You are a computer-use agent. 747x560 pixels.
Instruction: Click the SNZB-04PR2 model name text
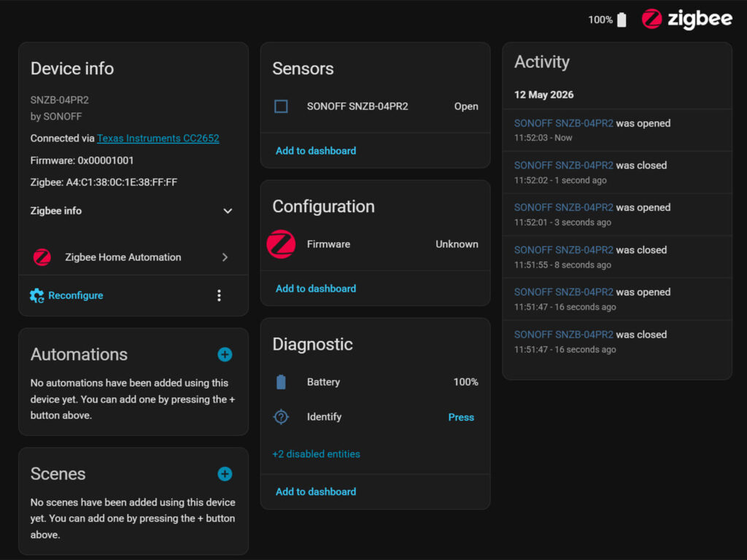click(60, 100)
